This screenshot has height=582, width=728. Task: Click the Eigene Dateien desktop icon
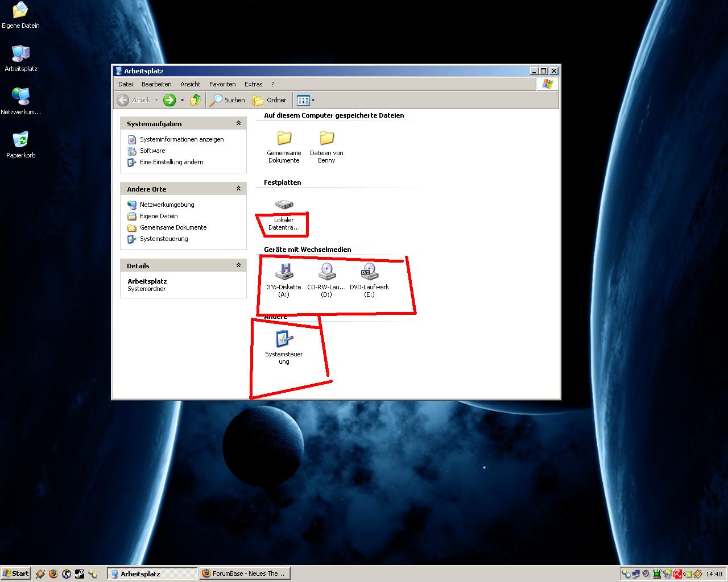(x=20, y=15)
